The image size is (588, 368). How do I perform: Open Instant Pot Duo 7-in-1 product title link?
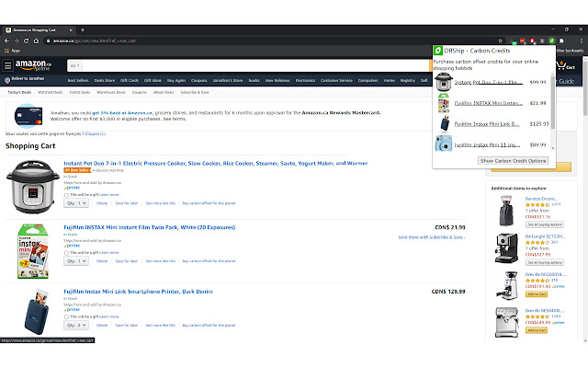tap(216, 163)
